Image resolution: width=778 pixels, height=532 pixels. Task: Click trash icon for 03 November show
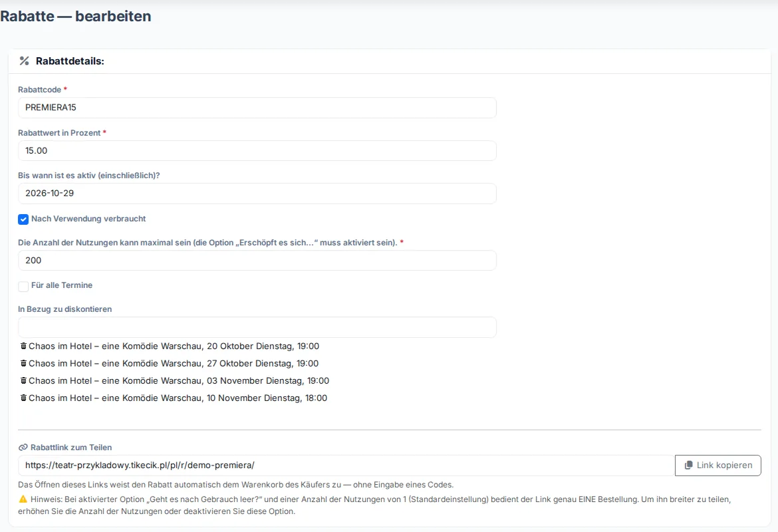point(23,380)
